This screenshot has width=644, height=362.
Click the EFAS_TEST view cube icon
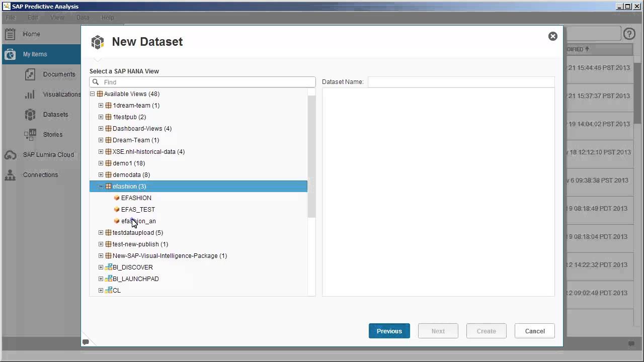pyautogui.click(x=117, y=210)
